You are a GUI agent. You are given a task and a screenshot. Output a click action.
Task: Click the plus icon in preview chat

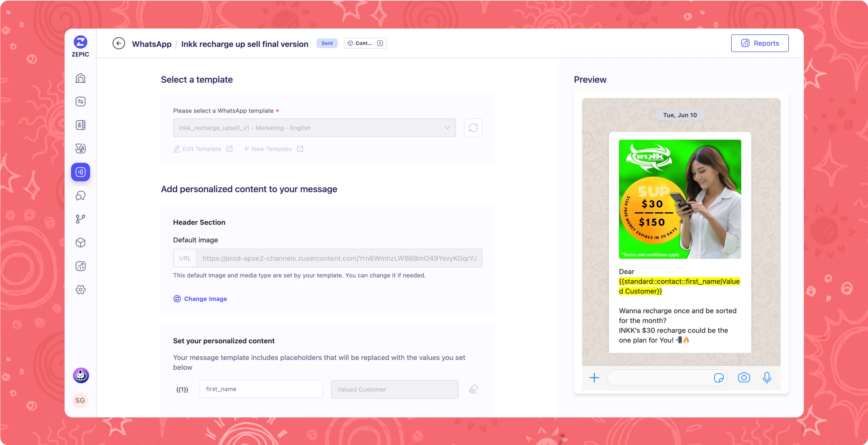[594, 378]
